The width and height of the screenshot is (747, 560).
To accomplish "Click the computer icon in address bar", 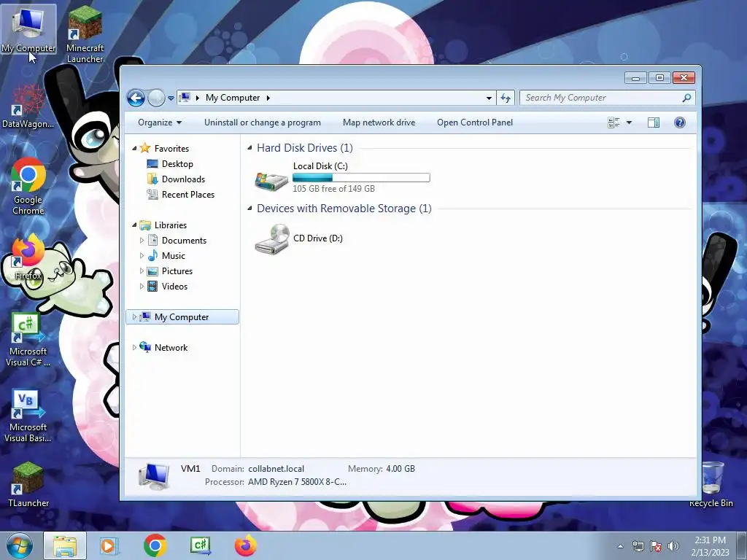I will (x=185, y=98).
